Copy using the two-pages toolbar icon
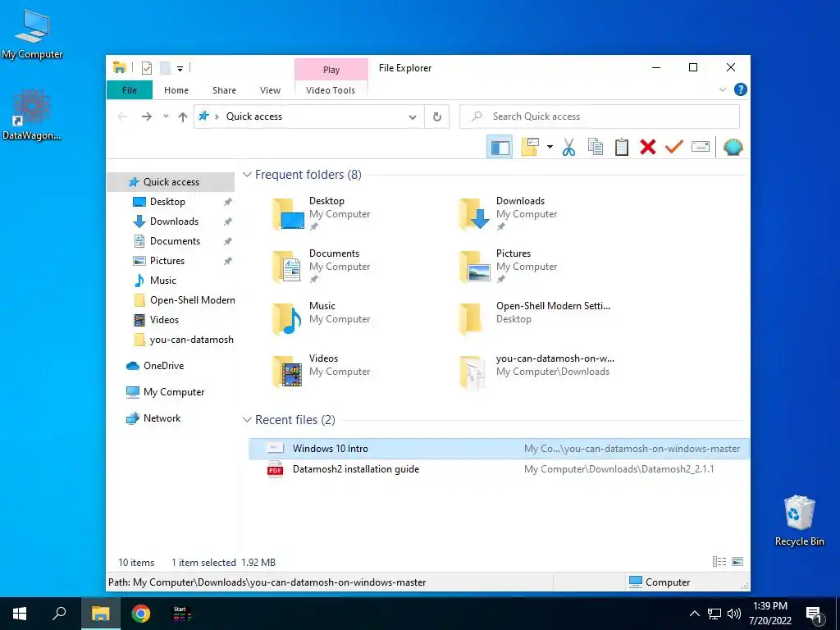Image resolution: width=840 pixels, height=630 pixels. tap(596, 147)
